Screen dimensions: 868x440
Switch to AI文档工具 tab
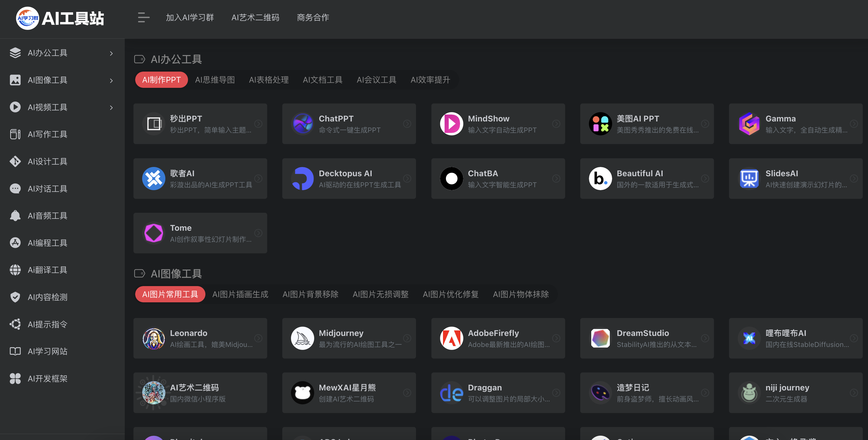tap(323, 80)
